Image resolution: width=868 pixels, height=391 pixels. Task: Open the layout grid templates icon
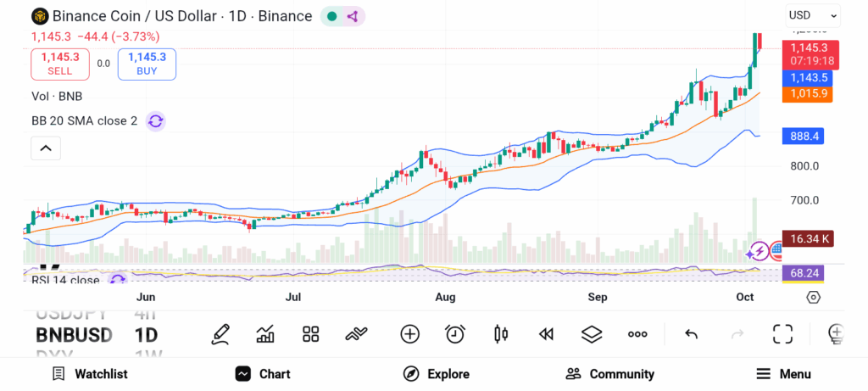pos(310,334)
